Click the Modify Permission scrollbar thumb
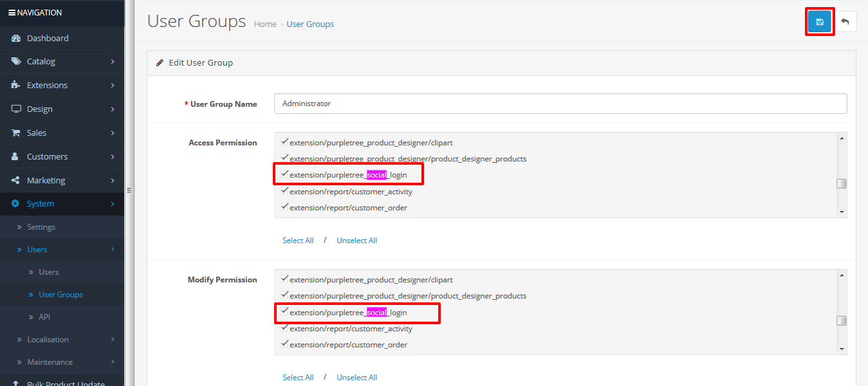This screenshot has width=868, height=386. 842,320
